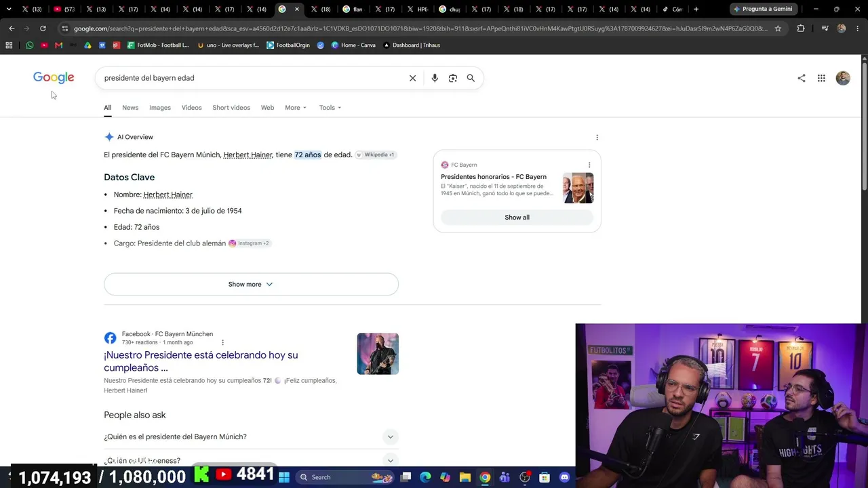
Task: Open OBS Studio from the taskbar
Action: 525,477
